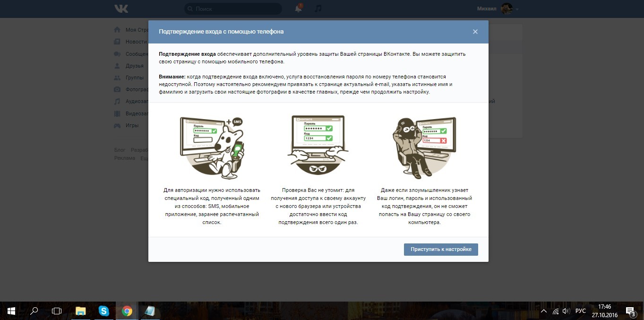Click Приступить к настройке button
Image resolution: width=644 pixels, height=320 pixels.
441,249
